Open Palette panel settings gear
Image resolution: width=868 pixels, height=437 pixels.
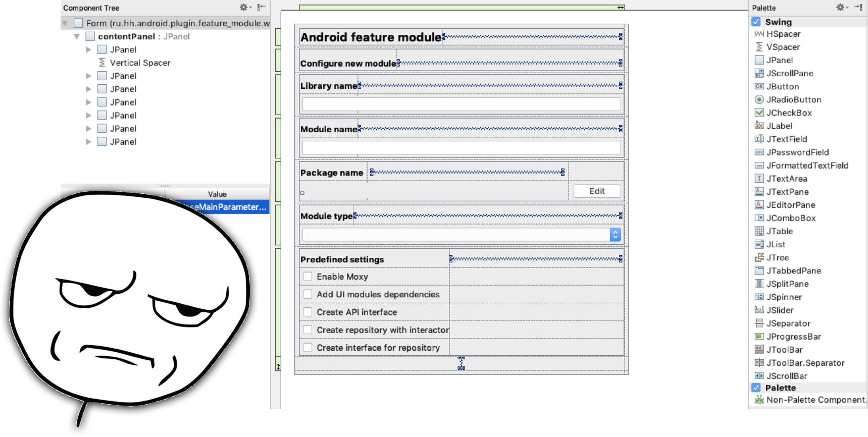point(841,8)
